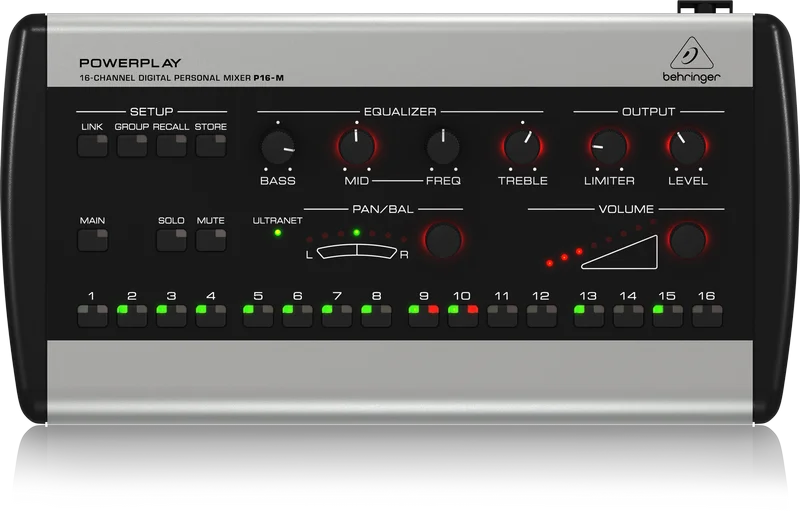800x513 pixels.
Task: Click the SETUP section heading
Action: (152, 111)
